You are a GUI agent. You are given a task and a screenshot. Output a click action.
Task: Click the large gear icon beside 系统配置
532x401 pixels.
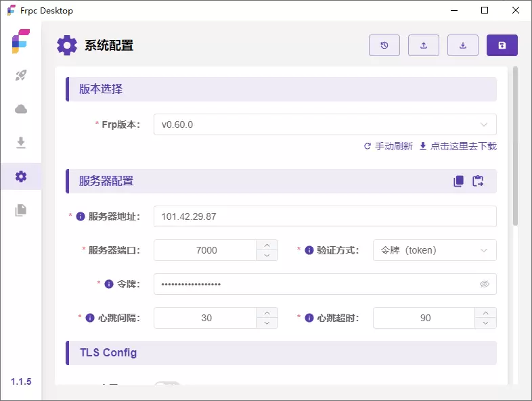[67, 45]
